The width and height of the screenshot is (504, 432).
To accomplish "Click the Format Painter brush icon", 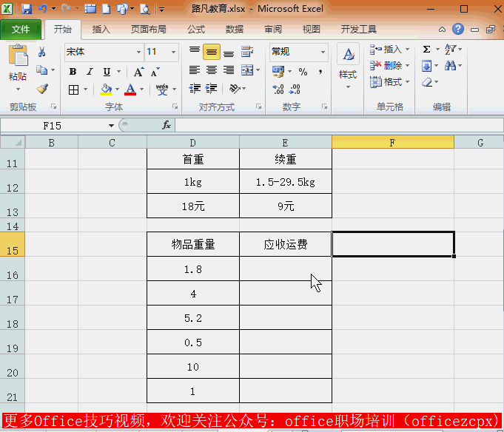I will pyautogui.click(x=41, y=89).
